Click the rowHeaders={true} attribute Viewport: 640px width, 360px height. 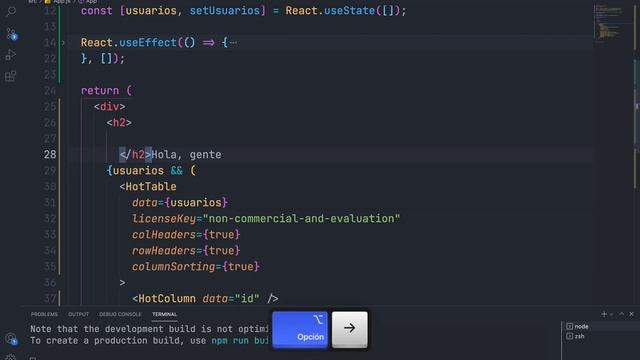click(186, 251)
